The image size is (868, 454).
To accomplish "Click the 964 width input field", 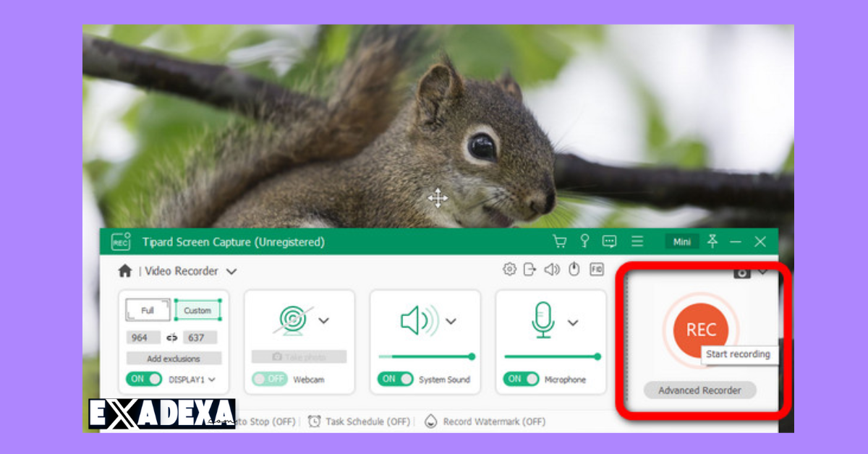I will click(x=144, y=338).
